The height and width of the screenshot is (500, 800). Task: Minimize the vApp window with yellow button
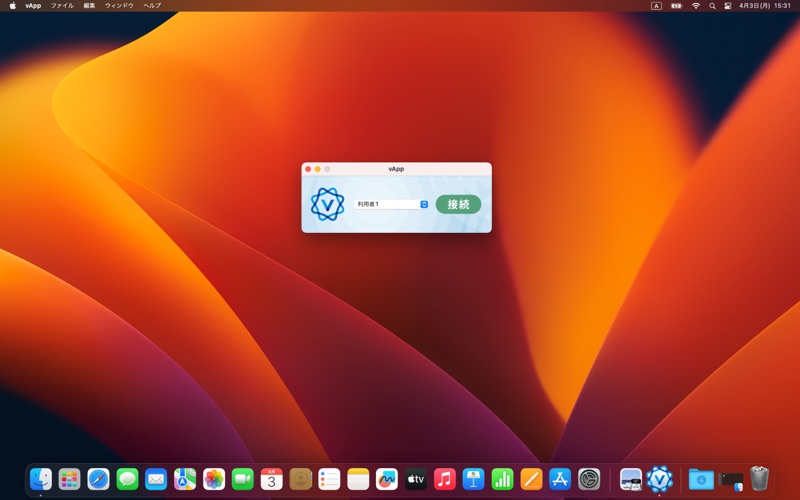click(x=317, y=169)
